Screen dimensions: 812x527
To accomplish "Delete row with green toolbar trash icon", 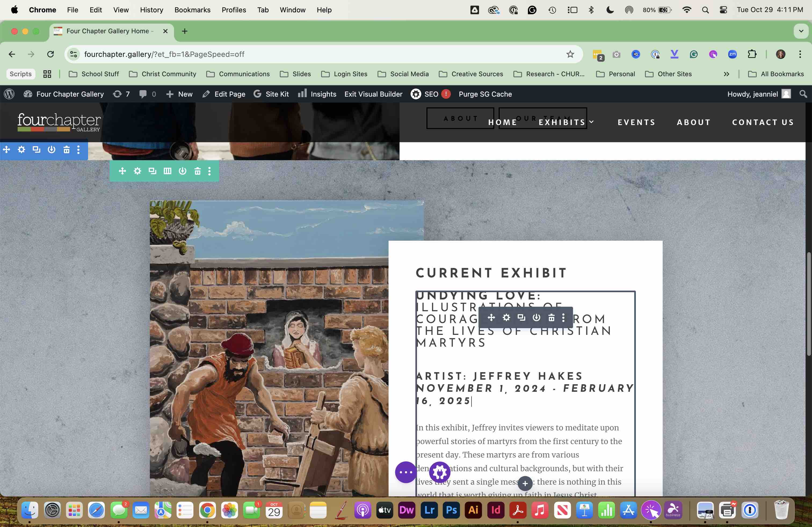I will coord(198,171).
